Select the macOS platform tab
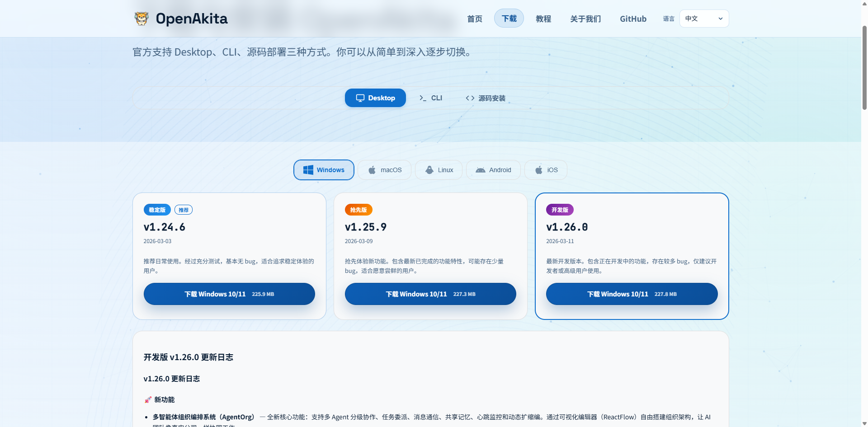The image size is (868, 427). click(384, 170)
